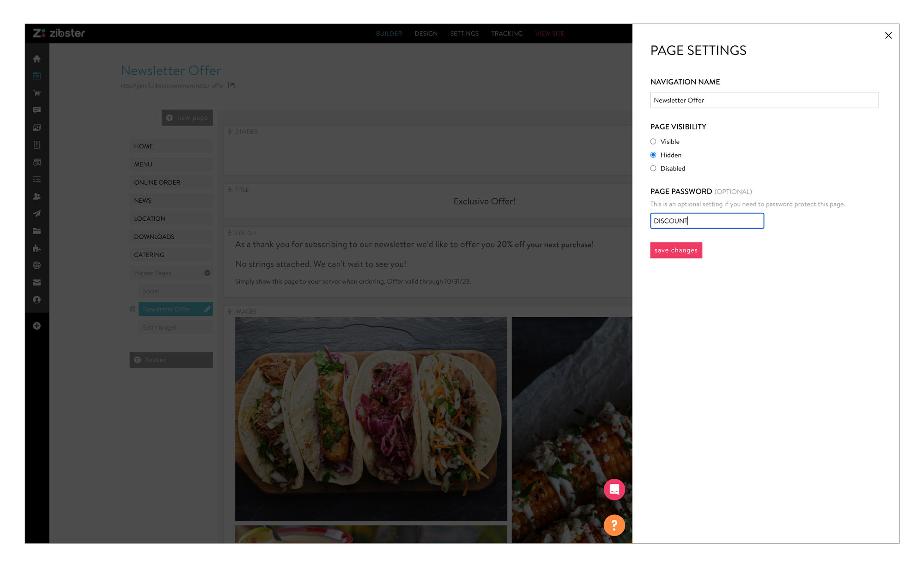Viewport: 924px width, 567px height.
Task: Select the Disabled radio option
Action: tap(653, 169)
